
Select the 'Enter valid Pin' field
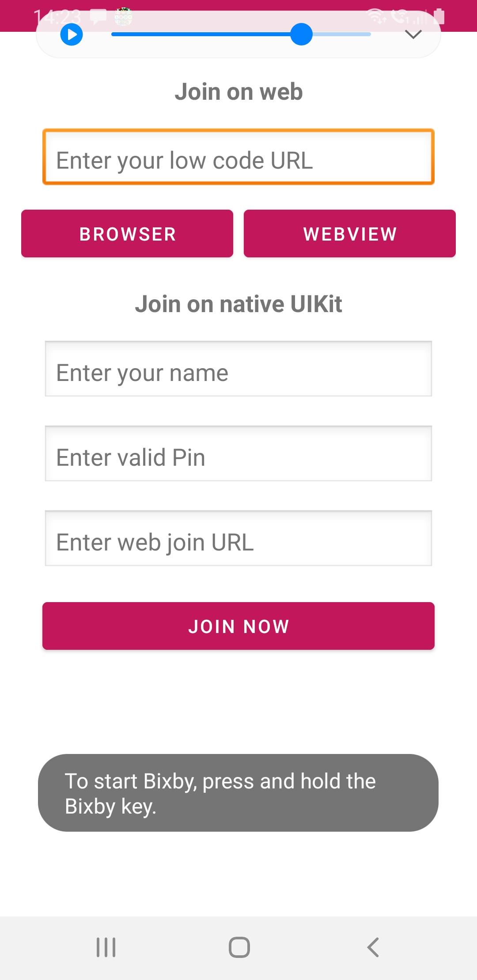238,453
